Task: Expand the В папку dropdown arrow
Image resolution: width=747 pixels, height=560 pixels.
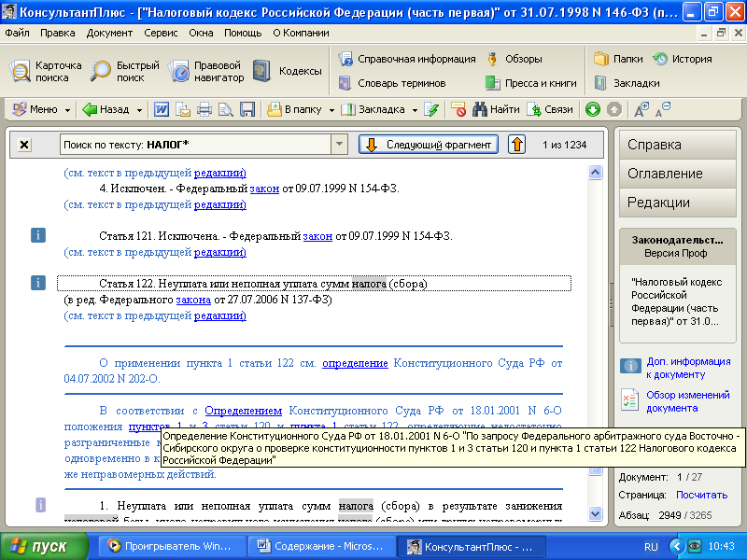Action: tap(331, 110)
